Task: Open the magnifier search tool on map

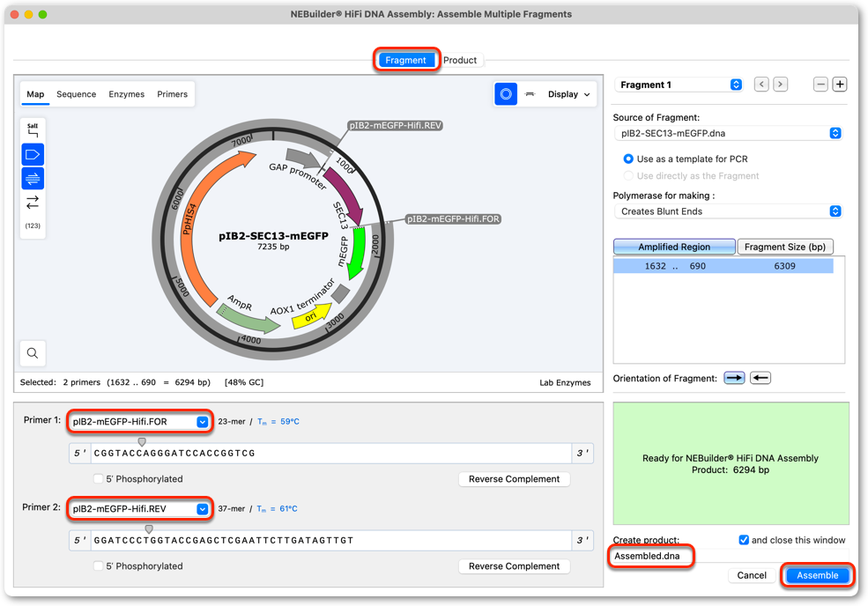Action: pos(33,353)
